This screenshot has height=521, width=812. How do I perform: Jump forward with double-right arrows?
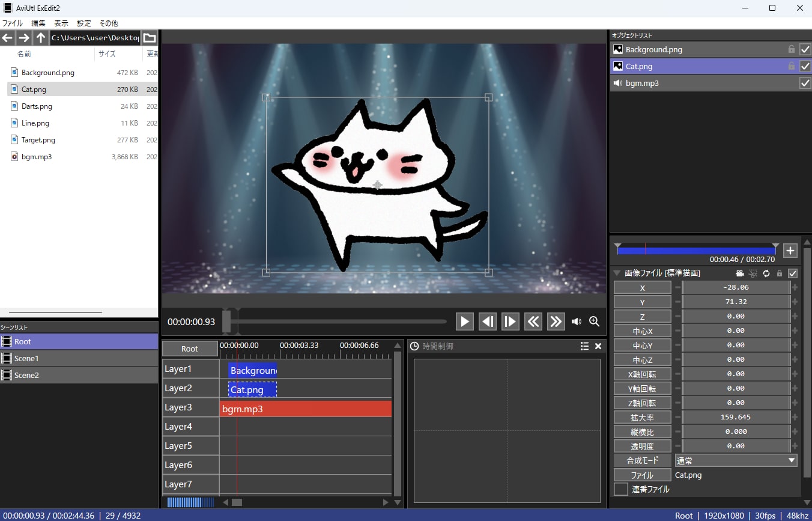click(556, 321)
